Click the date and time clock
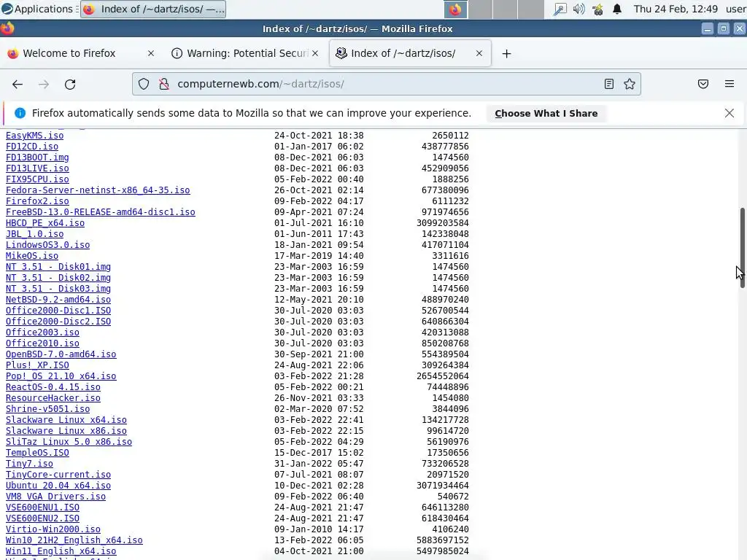This screenshot has height=560, width=747. 676,9
